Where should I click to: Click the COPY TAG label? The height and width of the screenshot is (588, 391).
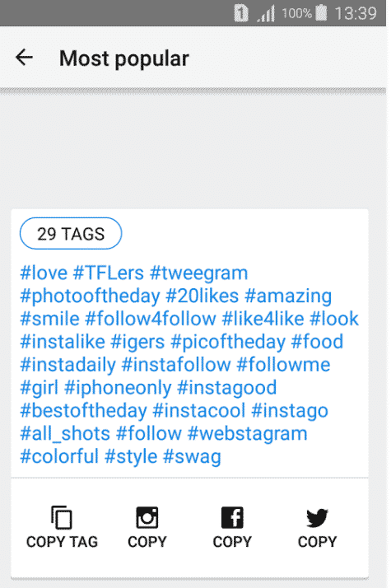click(x=62, y=542)
